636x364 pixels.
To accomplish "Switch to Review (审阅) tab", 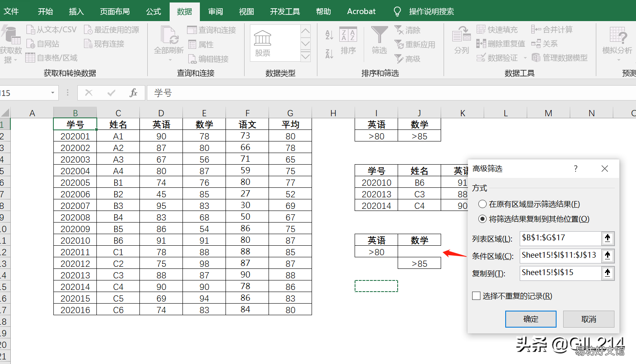I will 215,12.
